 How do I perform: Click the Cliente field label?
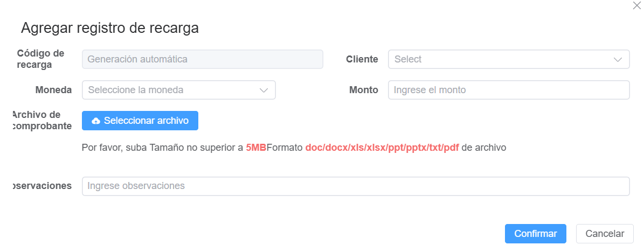pos(362,59)
